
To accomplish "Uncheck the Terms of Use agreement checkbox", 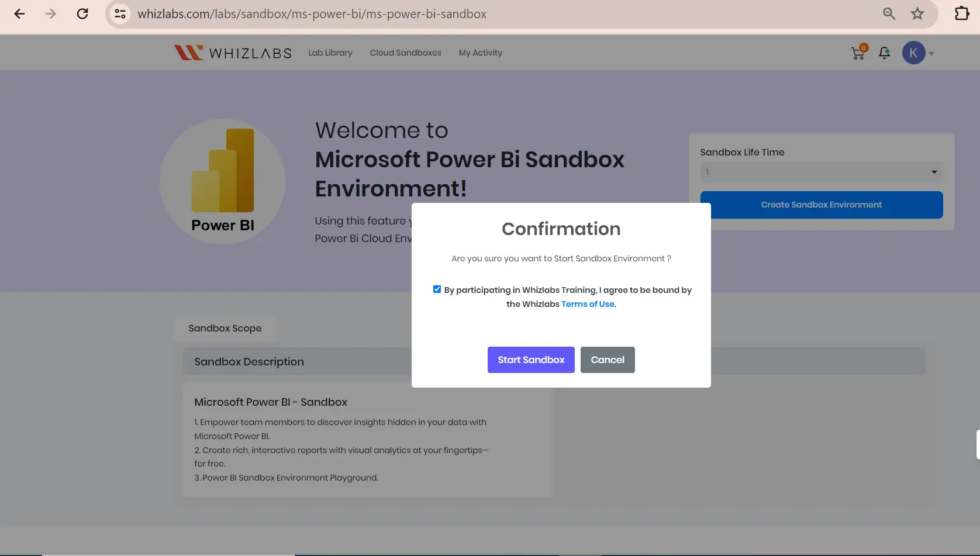I will pyautogui.click(x=437, y=289).
